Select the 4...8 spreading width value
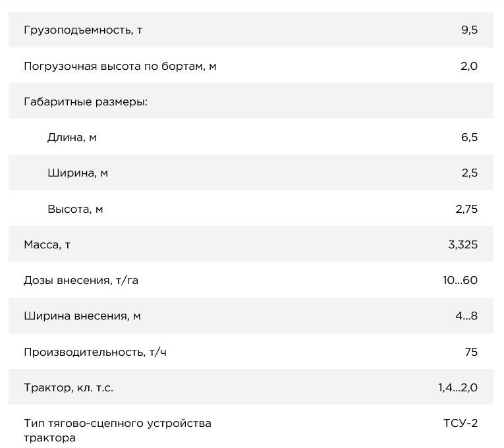 coord(466,316)
